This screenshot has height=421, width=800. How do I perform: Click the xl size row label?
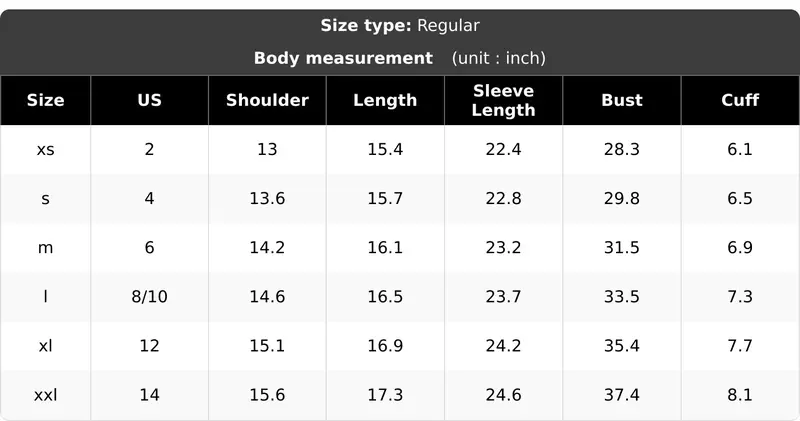pyautogui.click(x=45, y=346)
